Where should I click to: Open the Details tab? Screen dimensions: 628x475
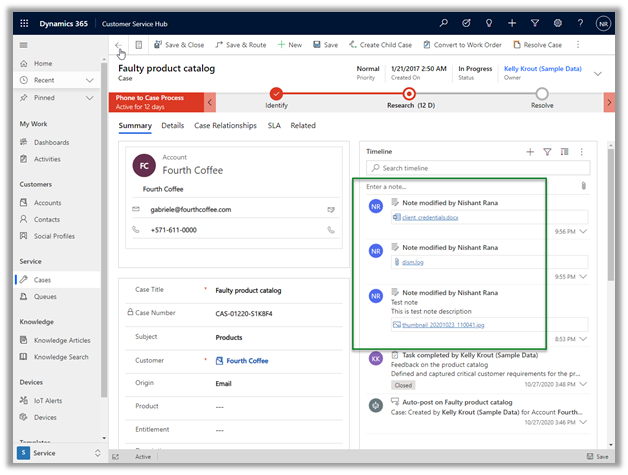click(173, 126)
